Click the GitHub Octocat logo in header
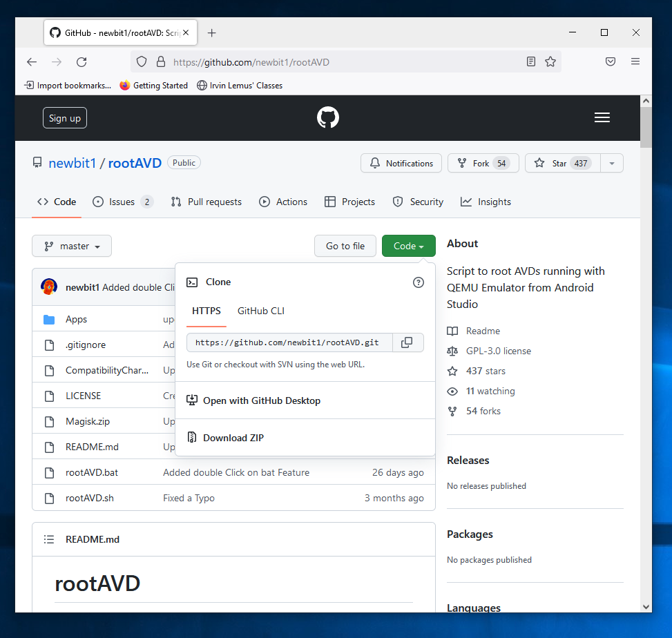The width and height of the screenshot is (672, 638). [328, 117]
